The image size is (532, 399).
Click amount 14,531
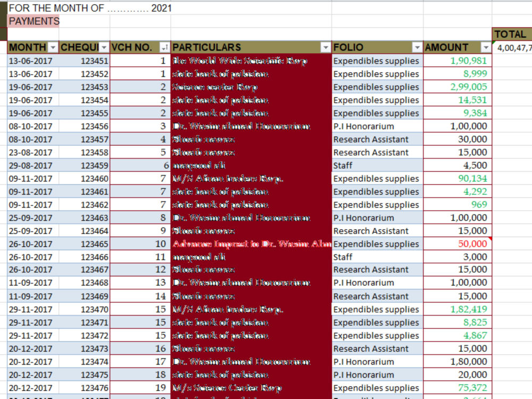[472, 100]
